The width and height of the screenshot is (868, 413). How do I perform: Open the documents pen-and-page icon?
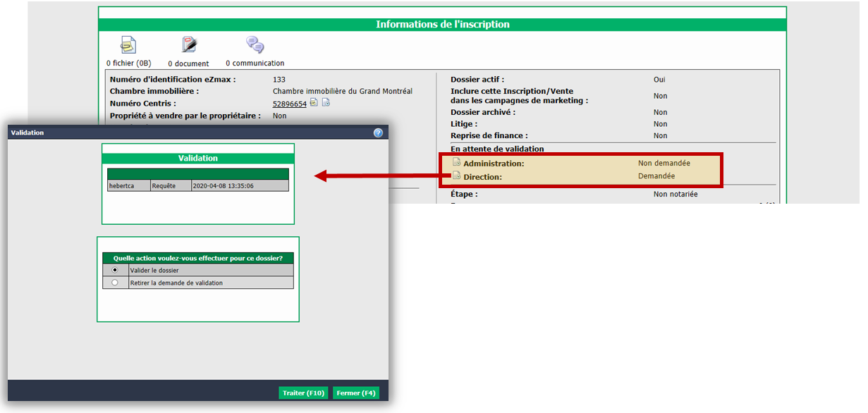(x=189, y=45)
